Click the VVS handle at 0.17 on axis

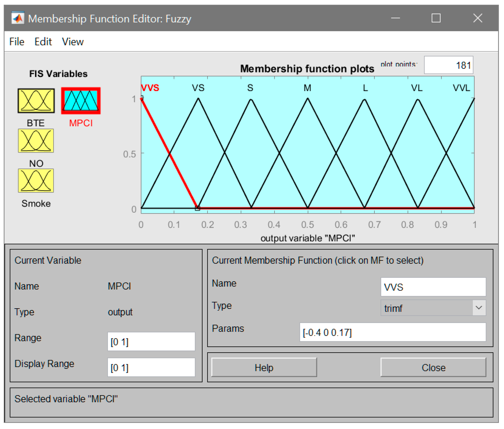point(198,208)
